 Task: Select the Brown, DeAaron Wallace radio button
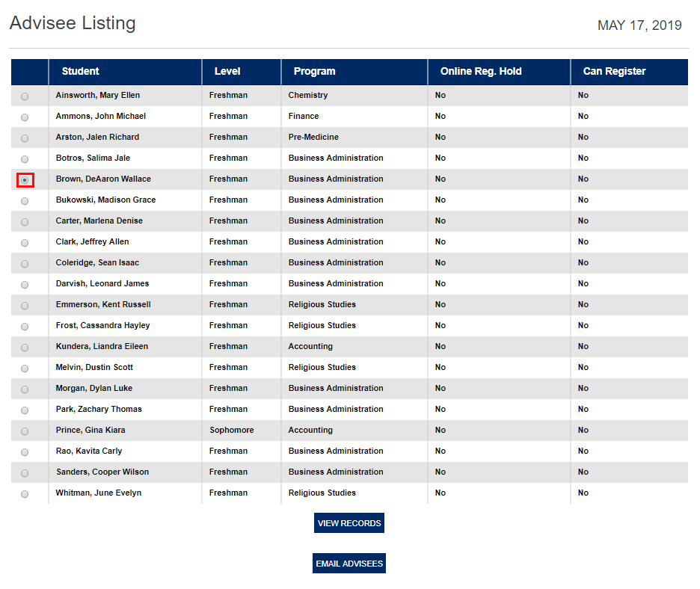tap(25, 180)
